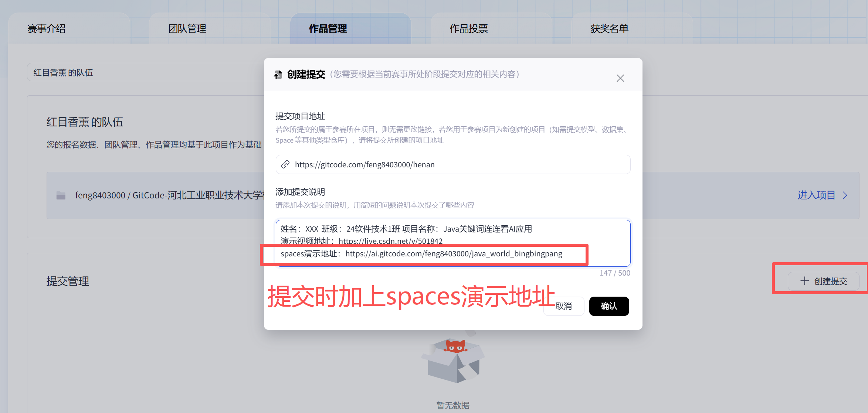Go to the 作品投票 tab

[x=468, y=28]
